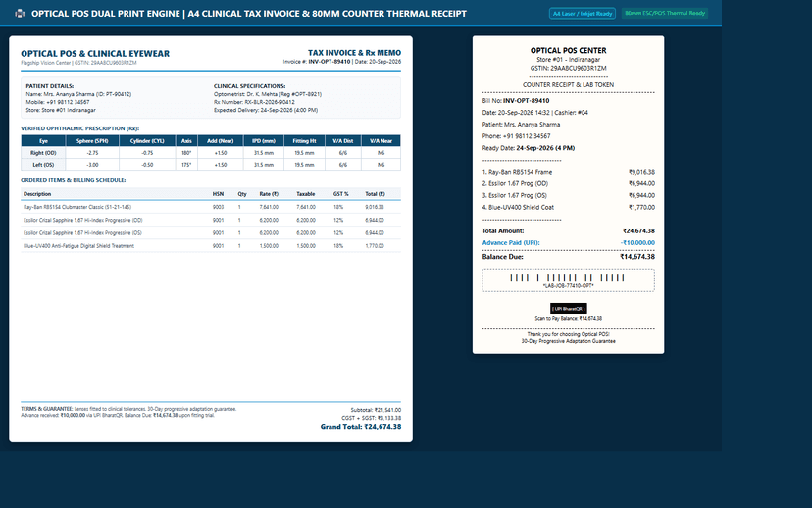The width and height of the screenshot is (812, 508).
Task: Click the Patient: Mrs. Ananya Sharma receipt line
Action: pyautogui.click(x=521, y=125)
